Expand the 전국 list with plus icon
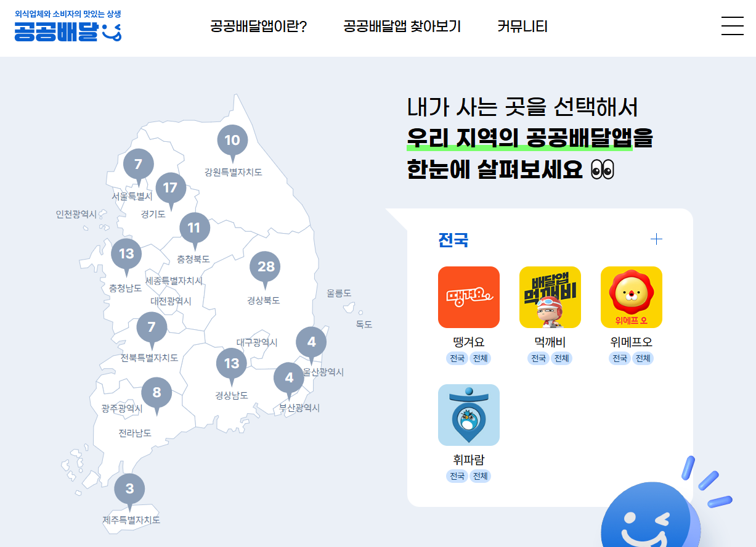Screen dimensions: 756x547 pyautogui.click(x=656, y=239)
